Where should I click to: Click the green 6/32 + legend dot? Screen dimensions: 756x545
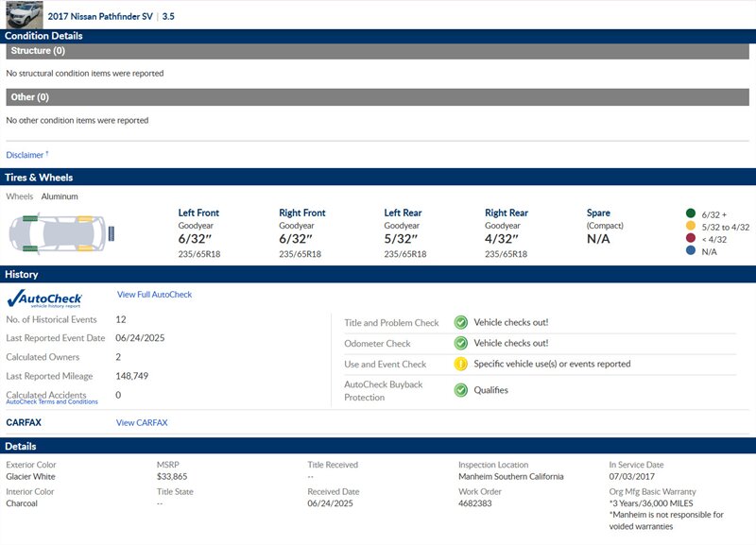[x=691, y=213]
